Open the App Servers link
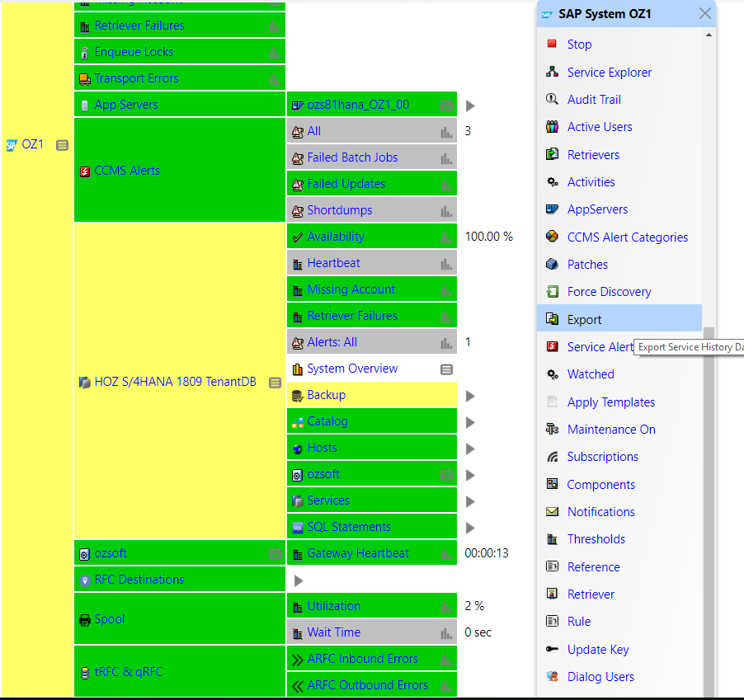This screenshot has width=744, height=700. click(x=125, y=105)
